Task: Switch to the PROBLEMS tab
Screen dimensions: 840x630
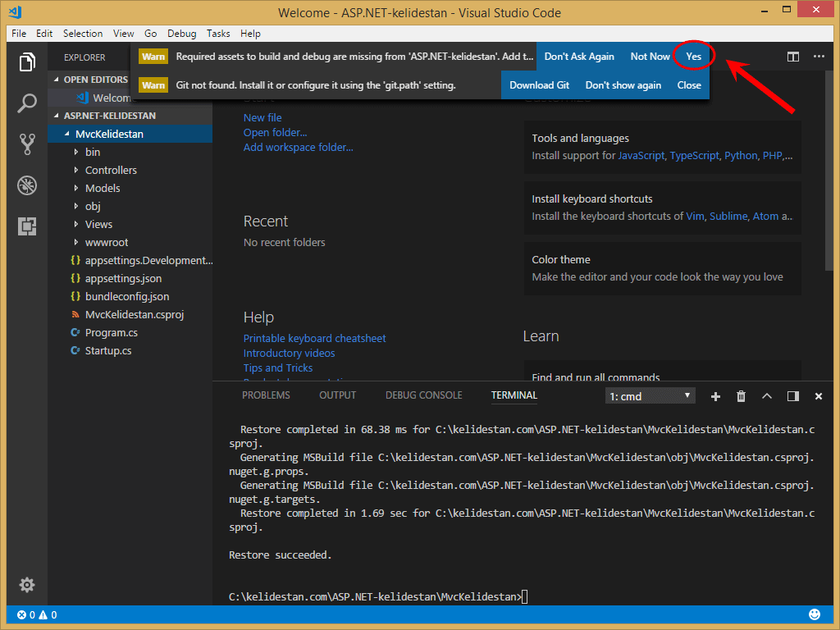Action: (x=266, y=395)
